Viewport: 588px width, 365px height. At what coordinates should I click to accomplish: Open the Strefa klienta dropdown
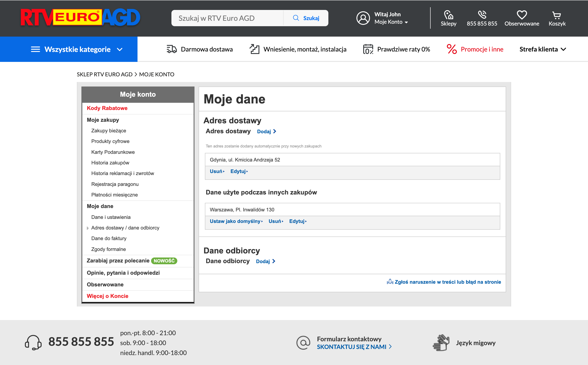tap(542, 49)
